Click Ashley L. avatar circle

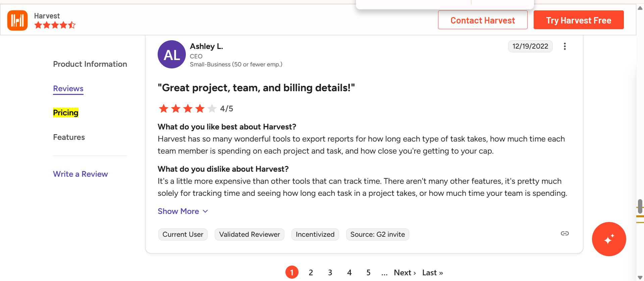(x=172, y=54)
